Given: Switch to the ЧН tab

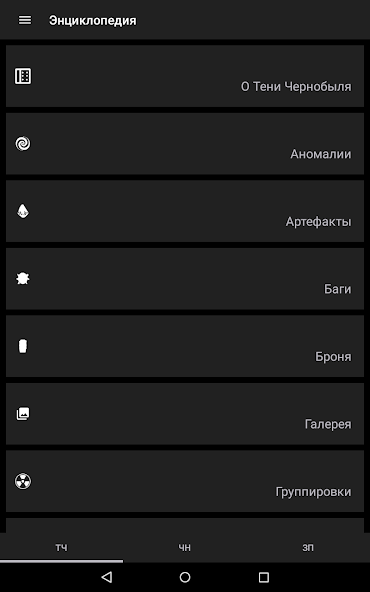Looking at the screenshot, I should (x=185, y=547).
